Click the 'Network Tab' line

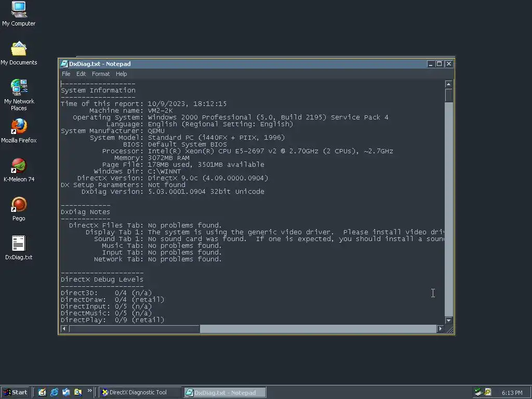pos(158,259)
